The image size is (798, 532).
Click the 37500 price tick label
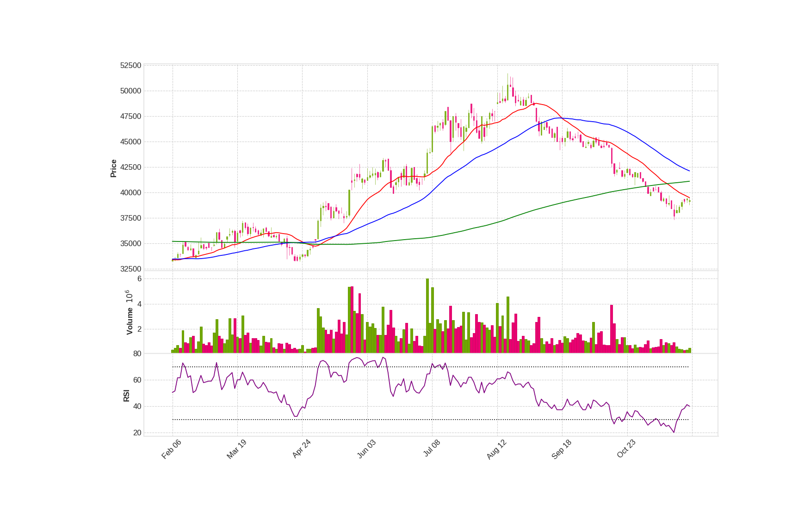tap(131, 218)
